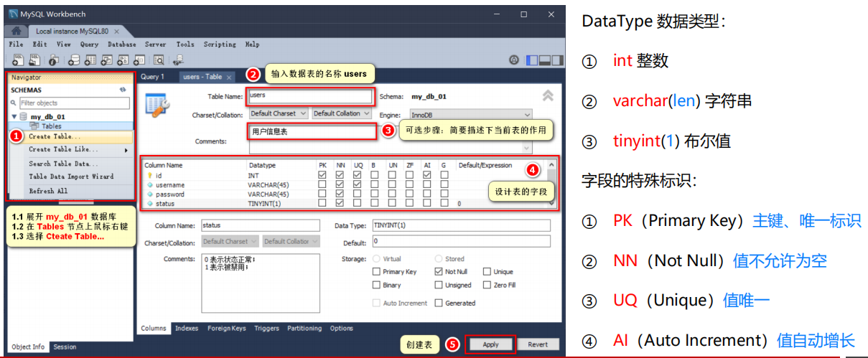This screenshot has width=868, height=358.
Task: Toggle PK checkbox for username row
Action: 322,185
